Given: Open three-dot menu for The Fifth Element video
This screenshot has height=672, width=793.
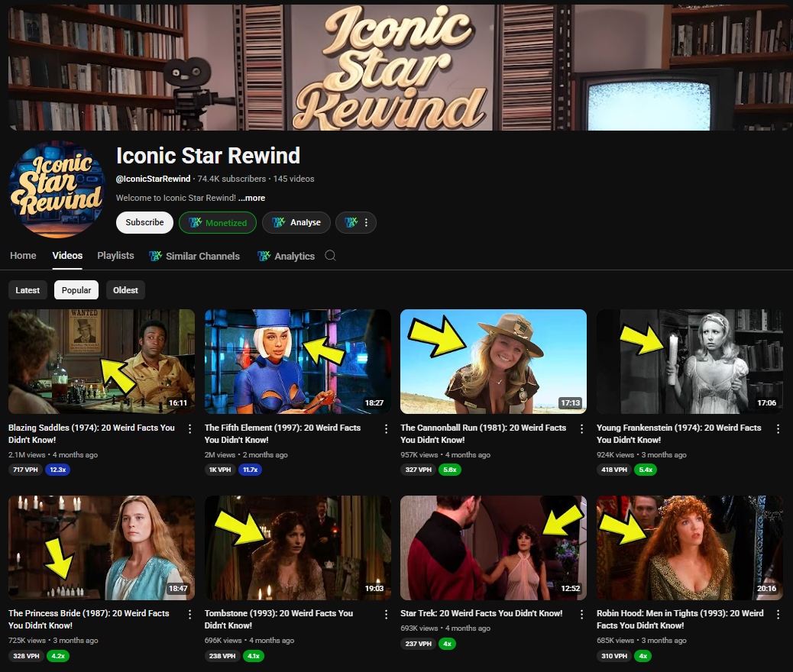Looking at the screenshot, I should (x=387, y=429).
